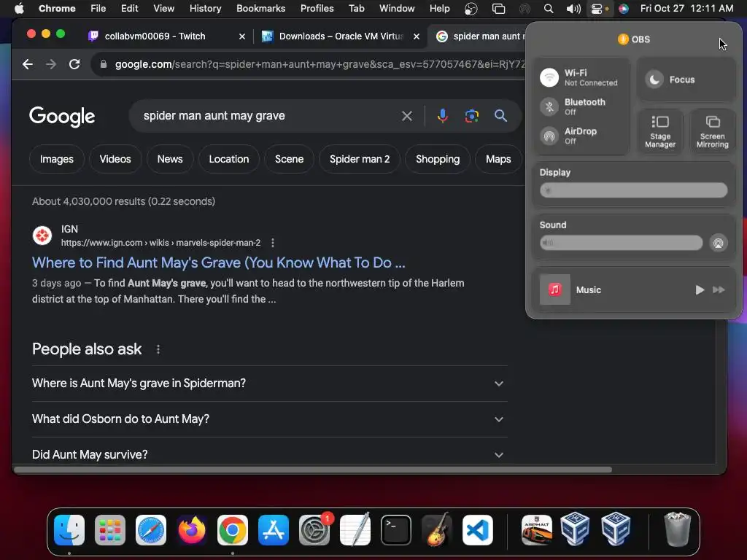Launch Firefox from the Dock
This screenshot has height=560, width=747.
point(192,530)
